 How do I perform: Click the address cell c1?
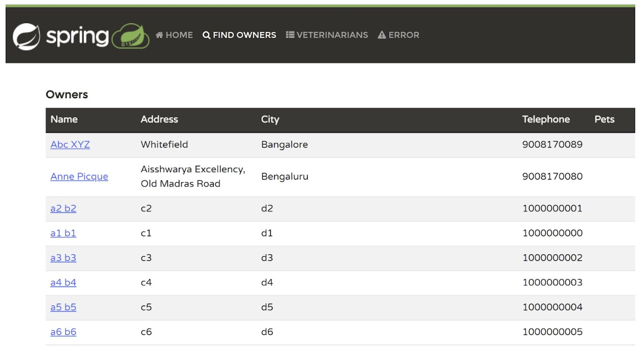(146, 233)
